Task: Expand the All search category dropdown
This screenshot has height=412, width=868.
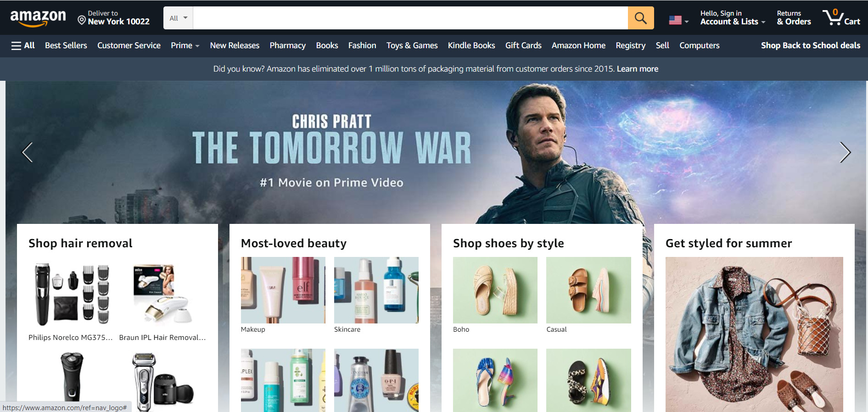Action: [178, 18]
